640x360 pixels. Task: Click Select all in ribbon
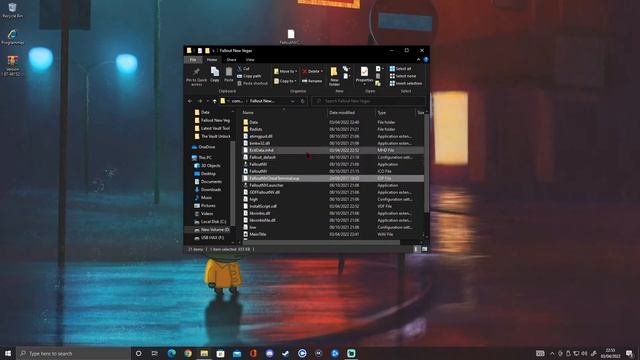(400, 69)
